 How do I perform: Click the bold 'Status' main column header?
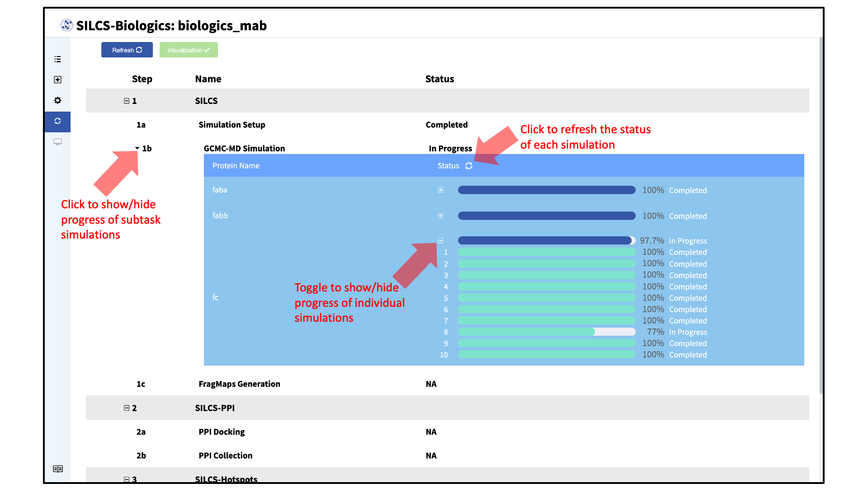tap(439, 79)
